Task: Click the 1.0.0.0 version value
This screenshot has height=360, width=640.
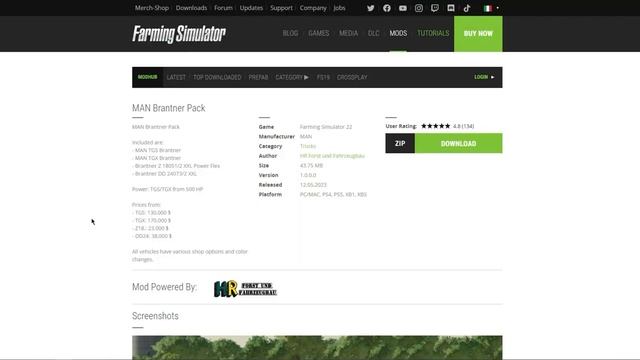Action: point(308,175)
